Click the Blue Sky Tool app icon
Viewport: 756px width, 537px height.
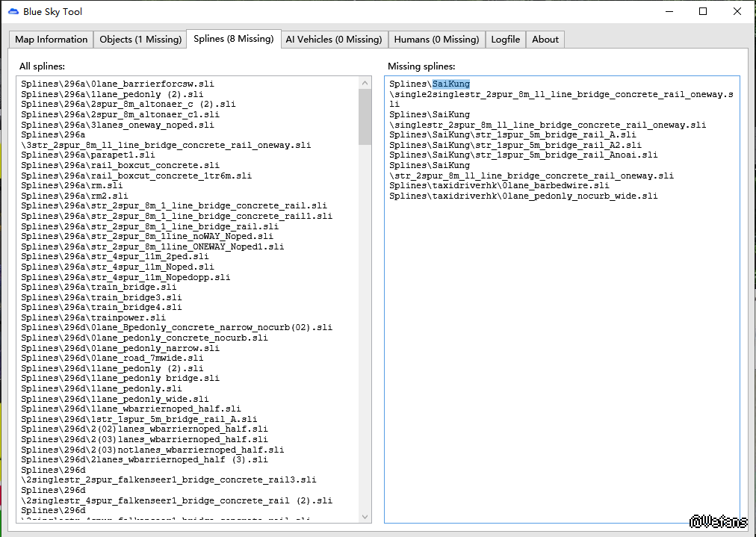[13, 11]
